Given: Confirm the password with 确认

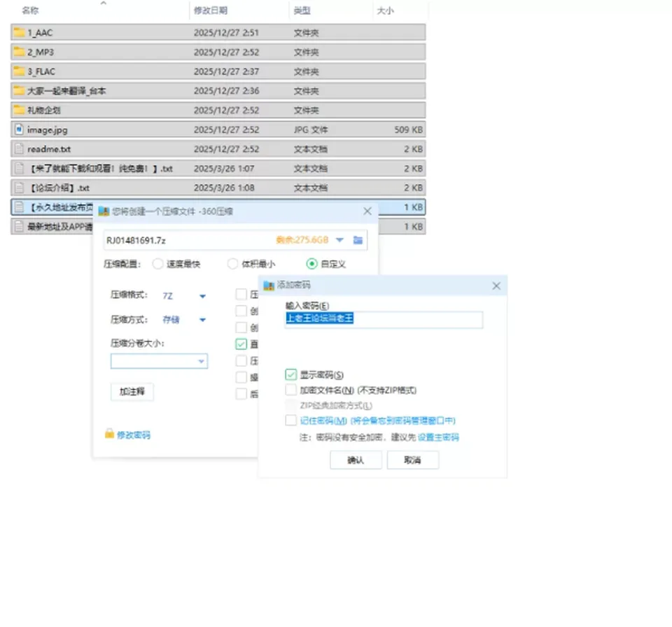Looking at the screenshot, I should pos(356,460).
